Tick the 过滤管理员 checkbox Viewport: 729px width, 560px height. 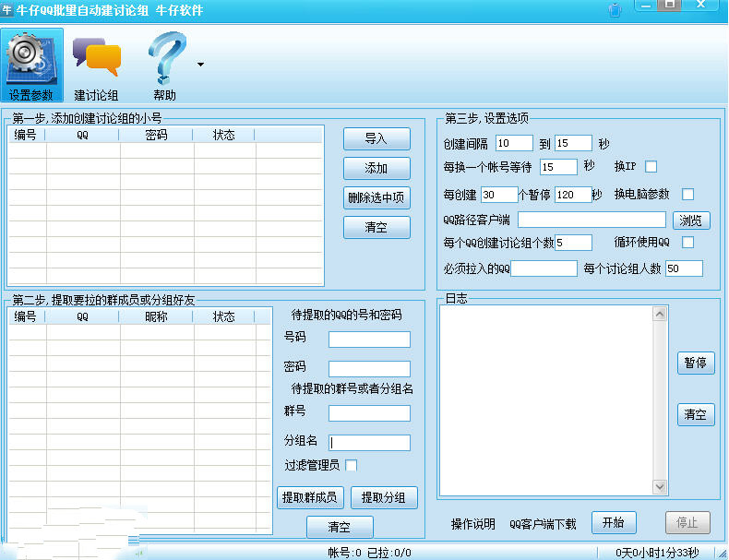351,465
